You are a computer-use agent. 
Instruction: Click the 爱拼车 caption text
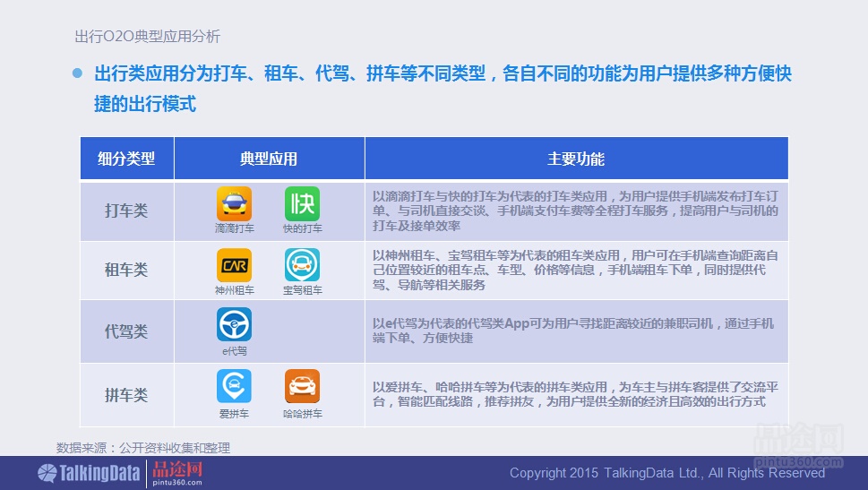234,413
